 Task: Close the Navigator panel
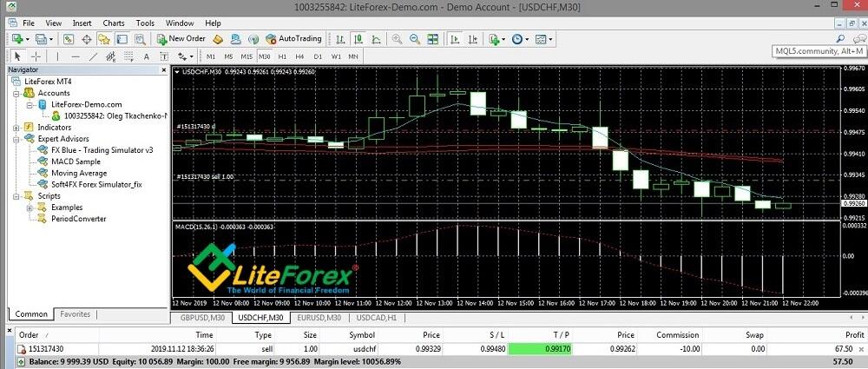(163, 69)
